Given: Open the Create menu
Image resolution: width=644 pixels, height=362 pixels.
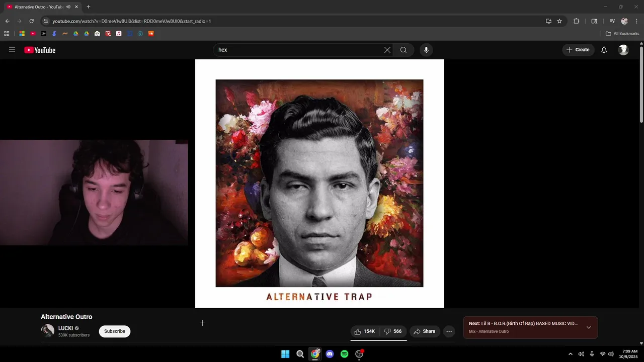Looking at the screenshot, I should (578, 50).
